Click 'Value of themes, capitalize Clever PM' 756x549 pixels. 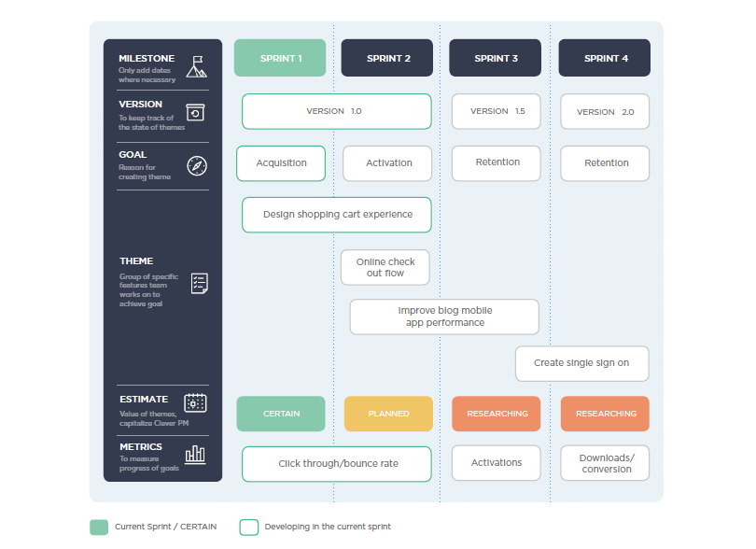pyautogui.click(x=154, y=418)
